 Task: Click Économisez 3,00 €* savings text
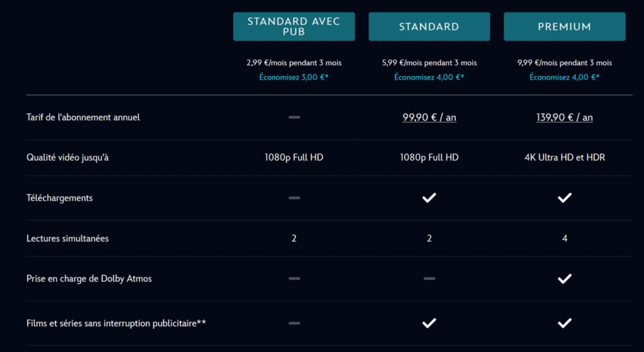coord(294,77)
